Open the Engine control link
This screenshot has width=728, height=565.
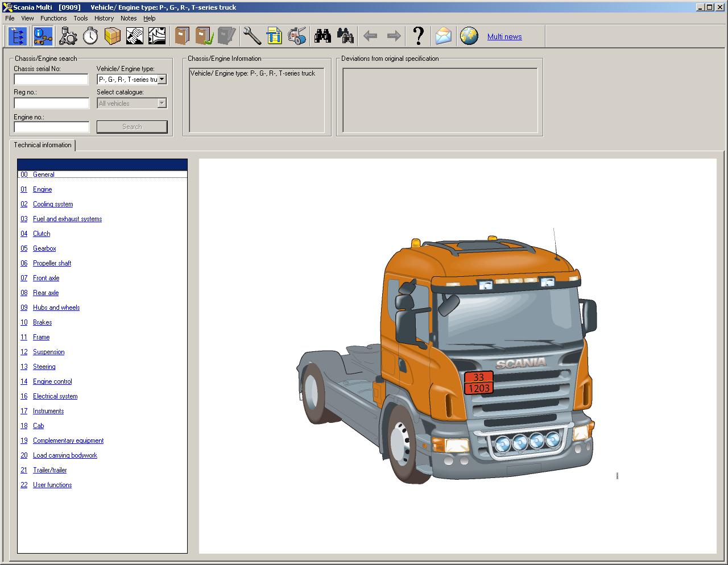[x=52, y=381]
